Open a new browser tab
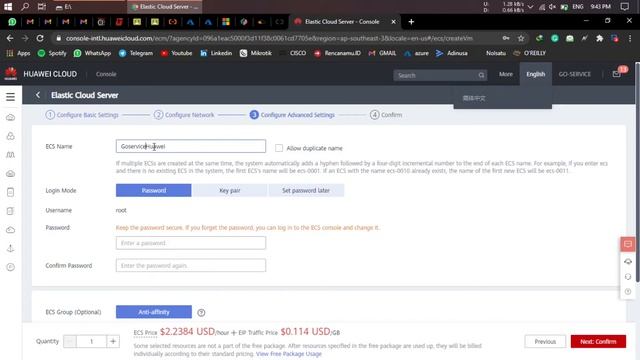Viewport: 640px width, 360px height. (x=411, y=22)
